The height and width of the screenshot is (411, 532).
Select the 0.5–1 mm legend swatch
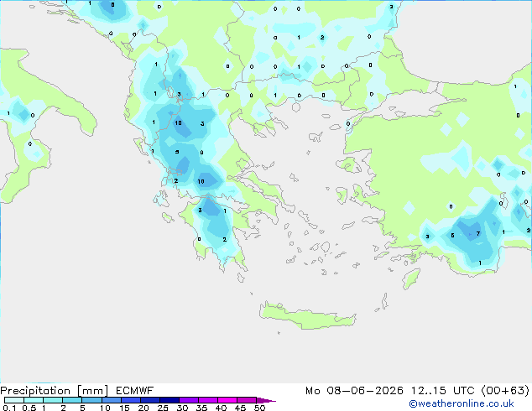pyautogui.click(x=34, y=400)
